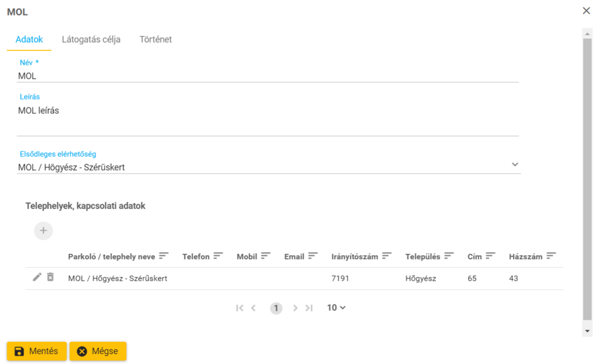Close the MOL dialog
Viewport: 601px width, 364px height.
click(x=586, y=11)
